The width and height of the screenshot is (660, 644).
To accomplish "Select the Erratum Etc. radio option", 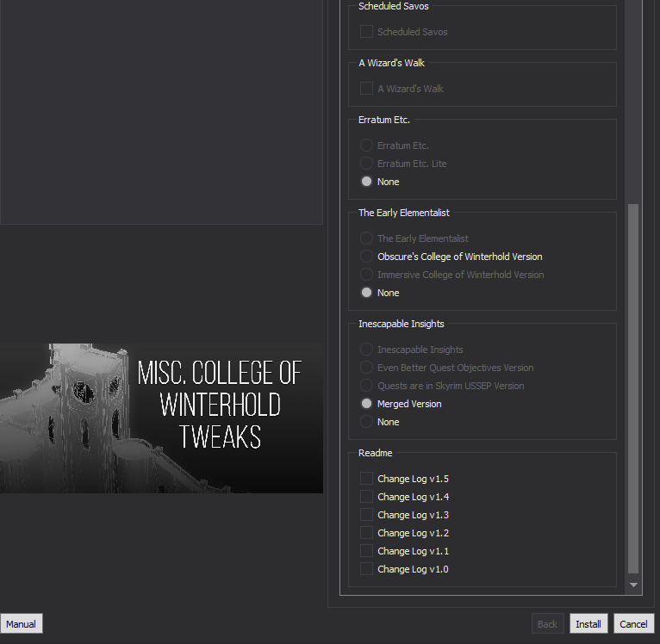I will click(x=366, y=146).
